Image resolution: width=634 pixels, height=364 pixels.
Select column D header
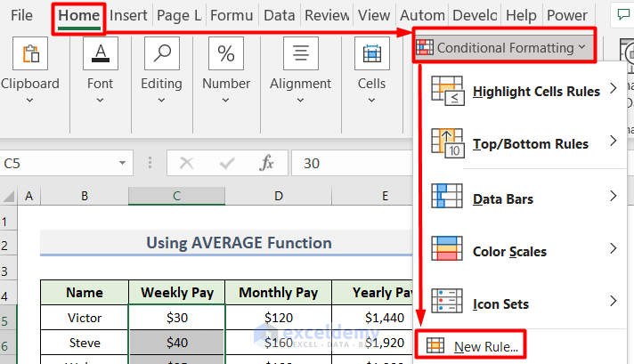(x=278, y=197)
